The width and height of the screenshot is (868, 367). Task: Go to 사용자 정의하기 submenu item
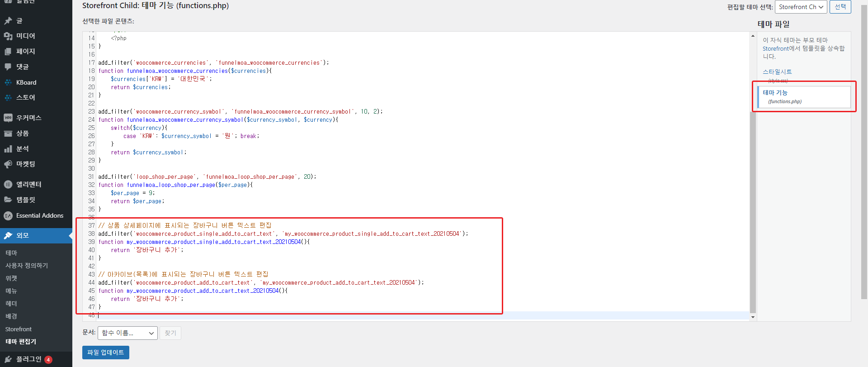click(27, 266)
